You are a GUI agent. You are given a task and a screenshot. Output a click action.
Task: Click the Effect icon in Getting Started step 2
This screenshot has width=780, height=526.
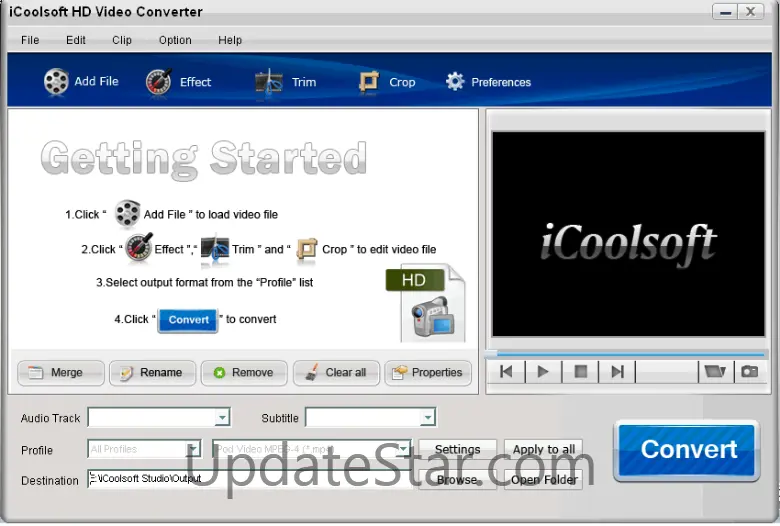point(139,247)
